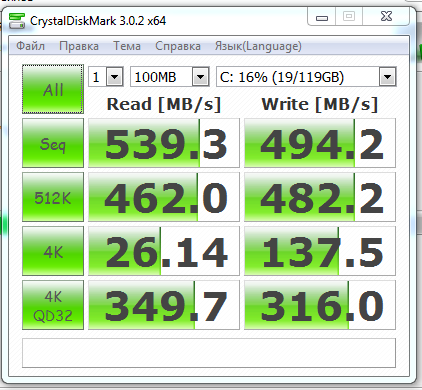This screenshot has height=390, width=422.
Task: Run all benchmarks with the All button
Action: tap(53, 89)
